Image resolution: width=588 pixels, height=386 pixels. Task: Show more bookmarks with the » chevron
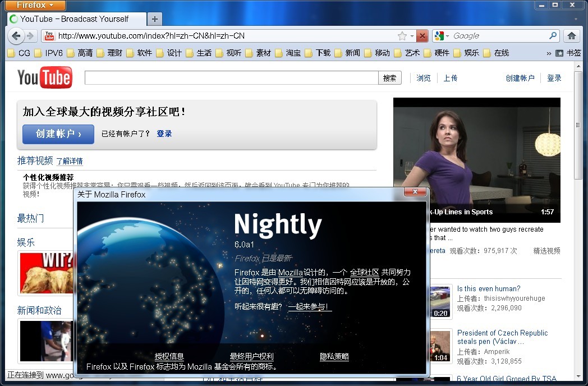[549, 53]
